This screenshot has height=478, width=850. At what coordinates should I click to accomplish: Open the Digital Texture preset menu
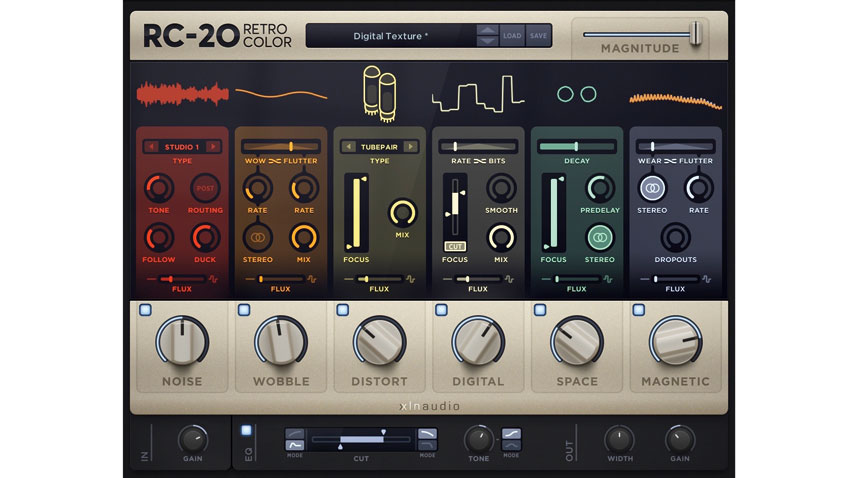point(391,36)
